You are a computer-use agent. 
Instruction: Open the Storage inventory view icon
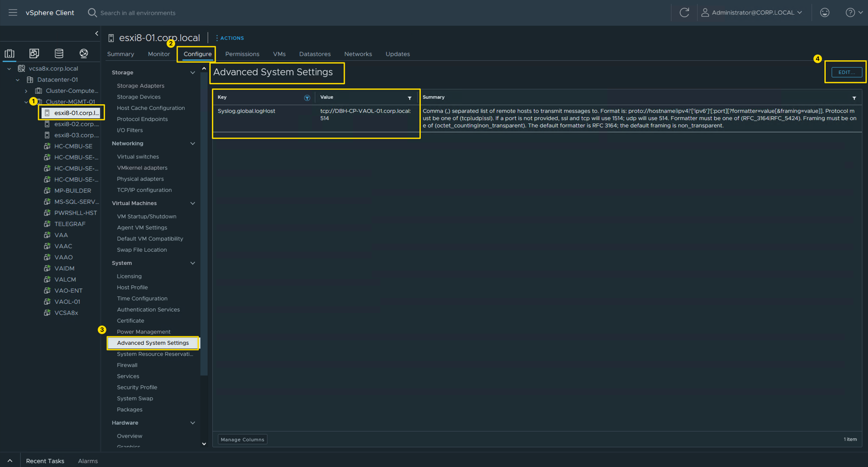click(x=59, y=53)
